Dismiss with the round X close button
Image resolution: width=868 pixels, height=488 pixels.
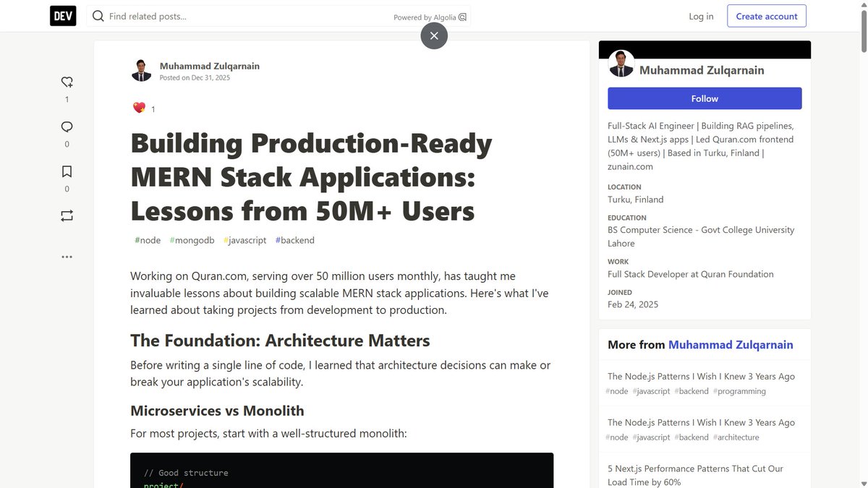coord(434,35)
